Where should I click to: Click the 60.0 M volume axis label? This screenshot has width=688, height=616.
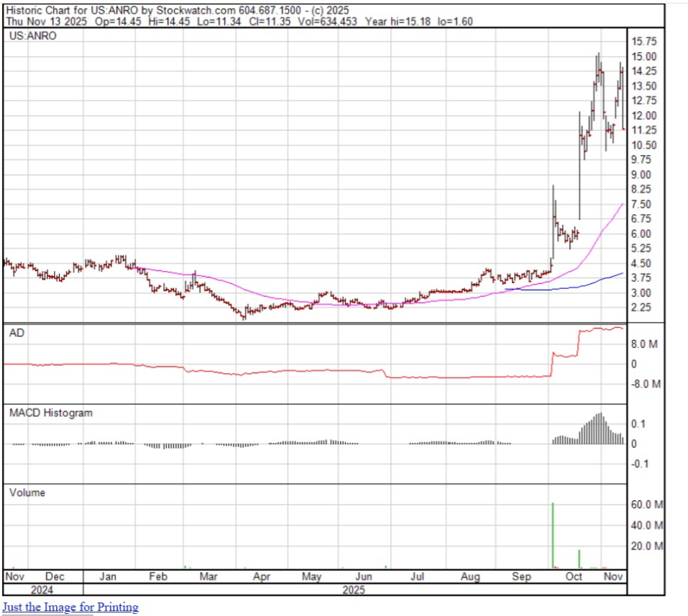646,505
